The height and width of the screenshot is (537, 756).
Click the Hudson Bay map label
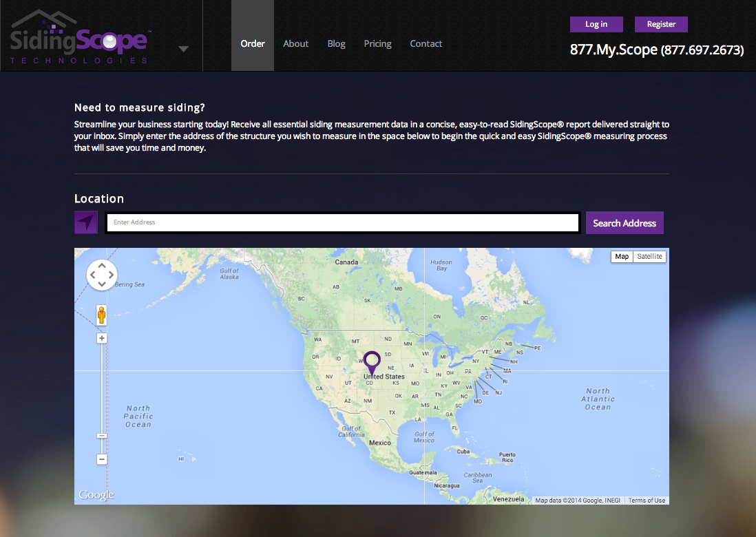(x=441, y=265)
